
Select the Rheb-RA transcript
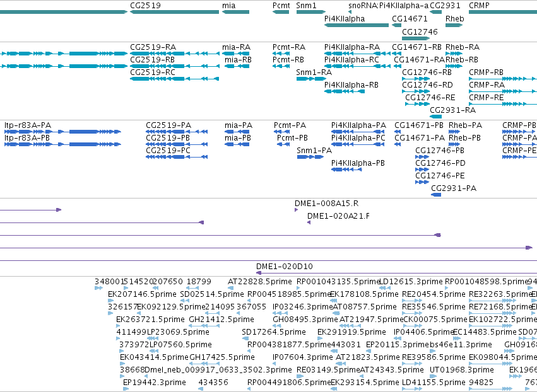tap(454, 54)
